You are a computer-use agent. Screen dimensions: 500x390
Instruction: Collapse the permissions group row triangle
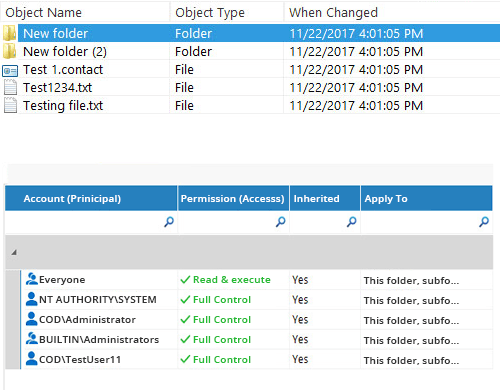coord(14,252)
